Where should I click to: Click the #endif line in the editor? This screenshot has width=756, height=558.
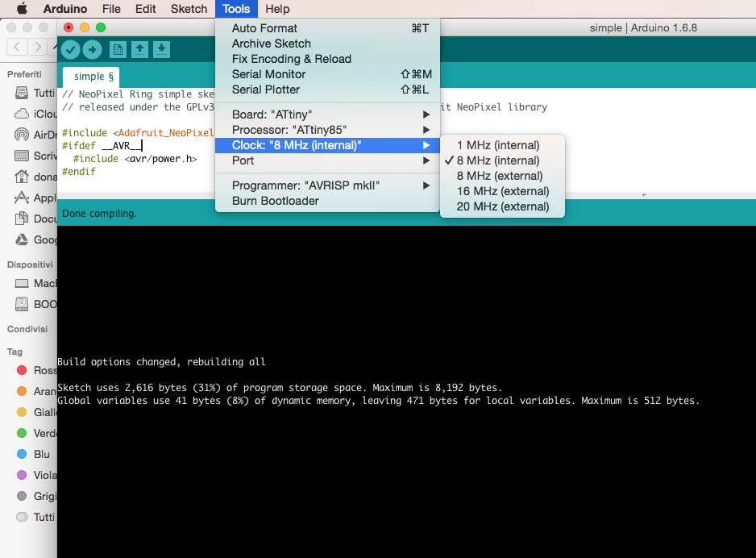point(79,172)
